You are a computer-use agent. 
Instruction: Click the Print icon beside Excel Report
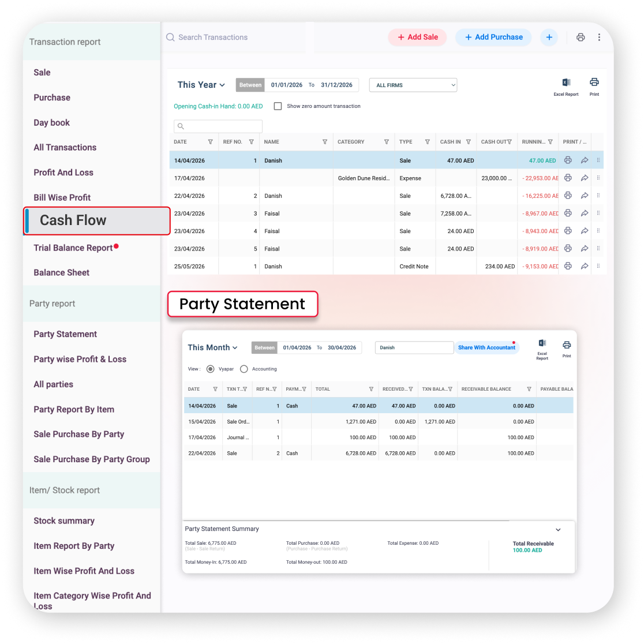(x=594, y=82)
